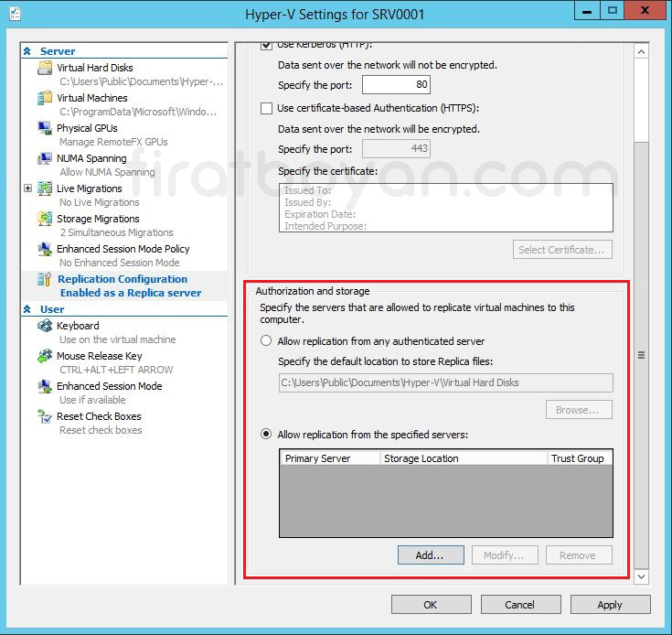The image size is (672, 635).
Task: Open Keyboard user settings
Action: tap(78, 326)
